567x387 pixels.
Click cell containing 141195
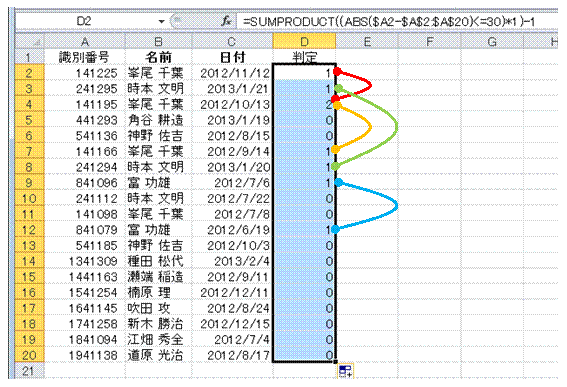pyautogui.click(x=85, y=104)
